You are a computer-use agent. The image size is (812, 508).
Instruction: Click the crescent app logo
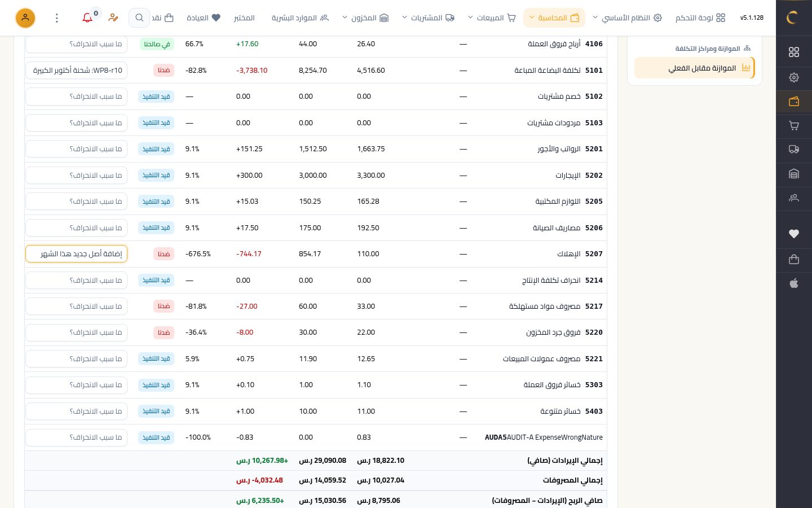point(792,17)
